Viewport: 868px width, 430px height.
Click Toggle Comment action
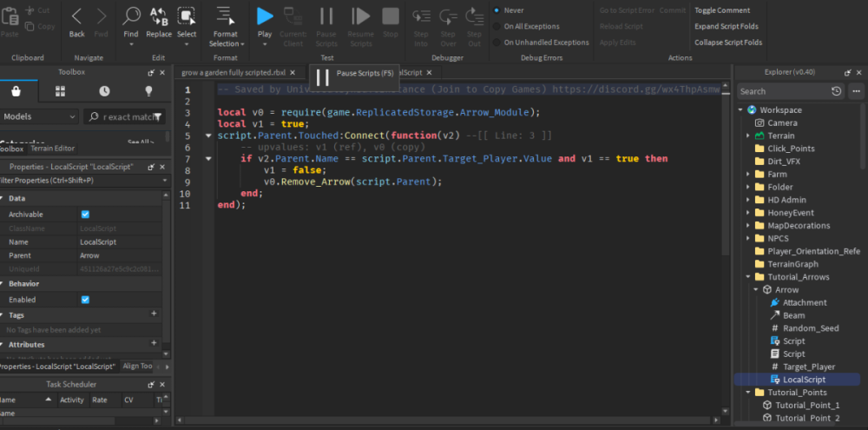[x=722, y=10]
